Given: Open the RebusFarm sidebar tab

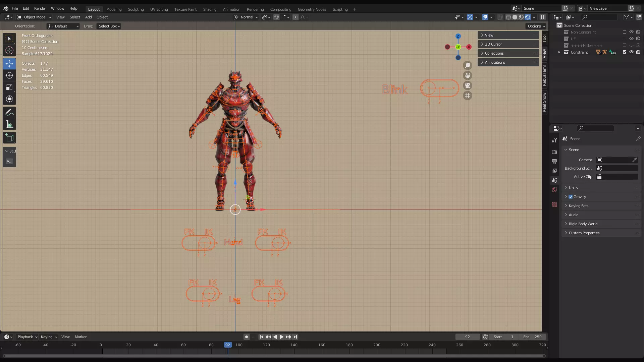Looking at the screenshot, I should tap(544, 75).
